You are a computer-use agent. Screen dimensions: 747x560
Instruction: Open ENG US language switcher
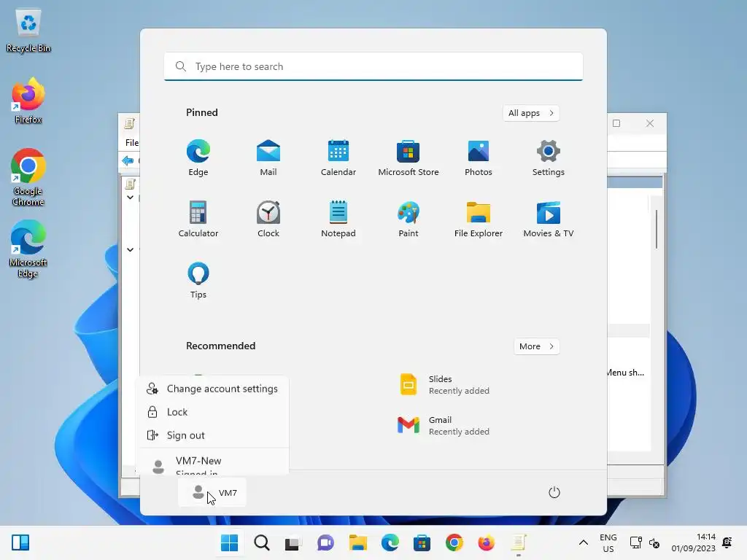coord(608,542)
